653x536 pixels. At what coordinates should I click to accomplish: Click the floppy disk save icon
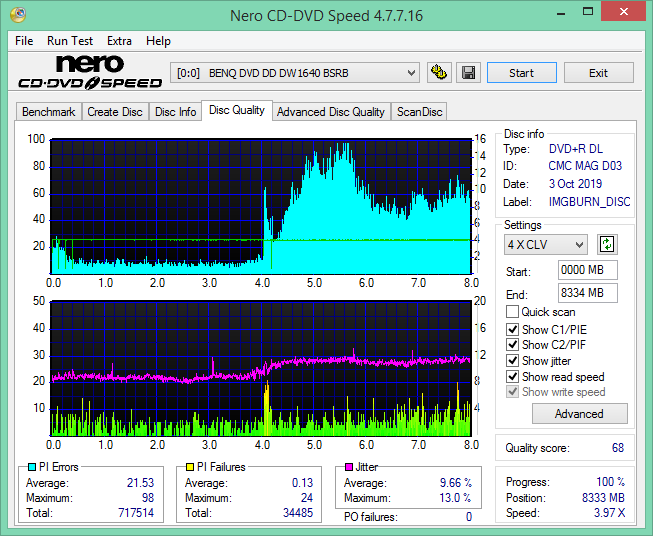pos(469,73)
